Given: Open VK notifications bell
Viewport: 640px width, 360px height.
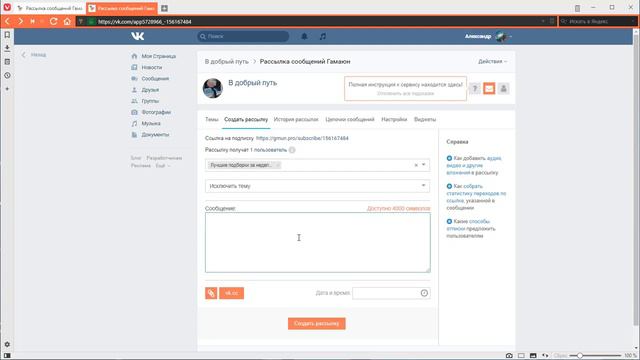Looking at the screenshot, I should pos(304,36).
